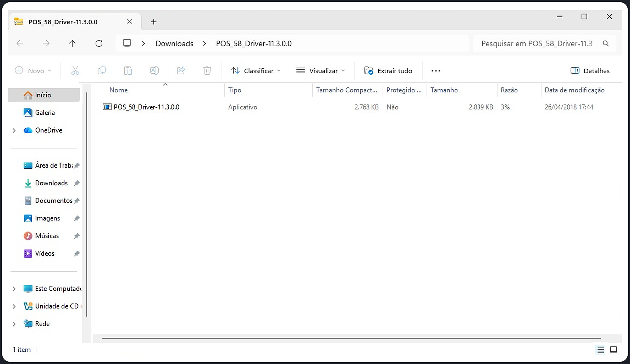
Task: Click the Forward navigation arrow
Action: click(x=46, y=43)
